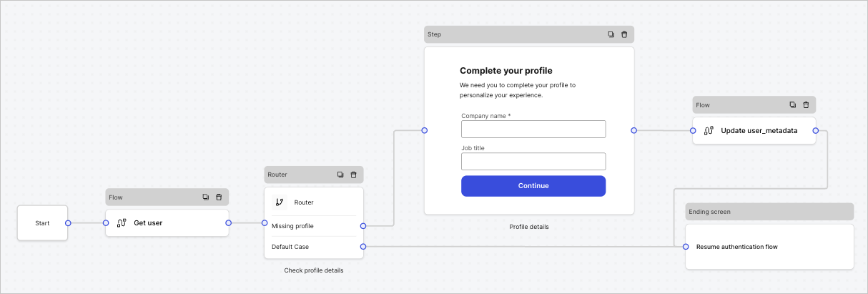The image size is (868, 294).
Task: Click the Get user flow icon
Action: [122, 223]
